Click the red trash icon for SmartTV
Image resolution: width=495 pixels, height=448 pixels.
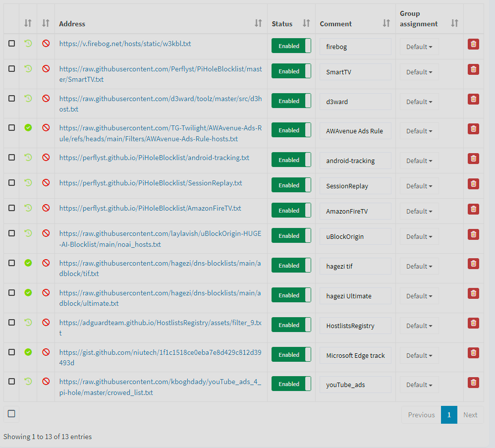click(x=473, y=69)
